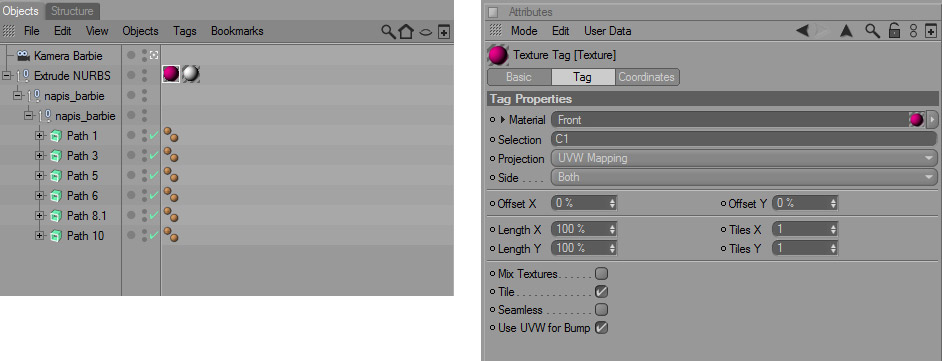Click the tag icon next to Path 1
This screenshot has height=361, width=942.
click(x=171, y=135)
